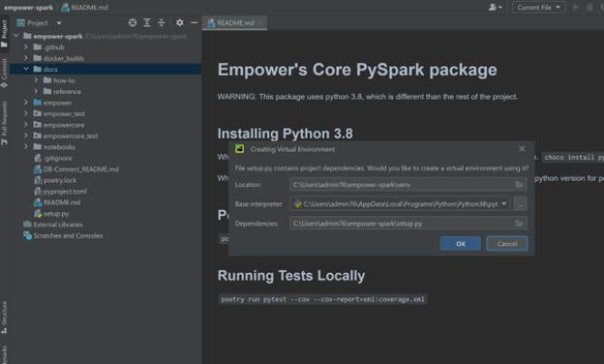Click the Collapse All icon in Project panel

[162, 22]
